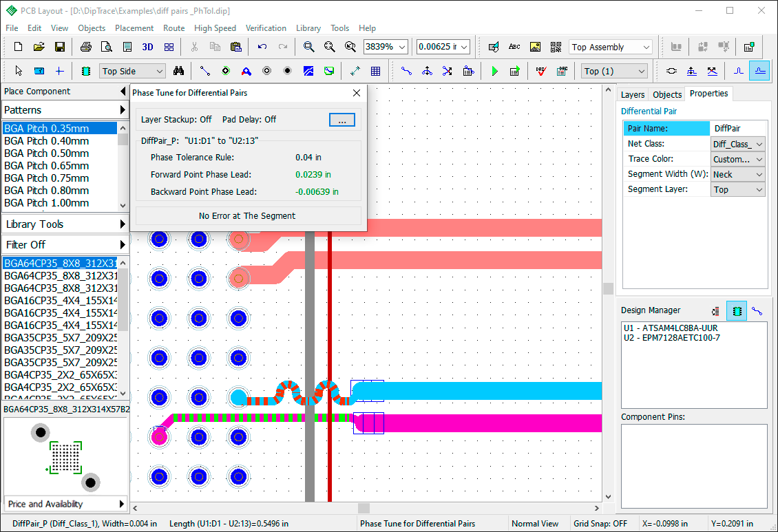Select place ratline tool
The height and width of the screenshot is (532, 778).
205,71
